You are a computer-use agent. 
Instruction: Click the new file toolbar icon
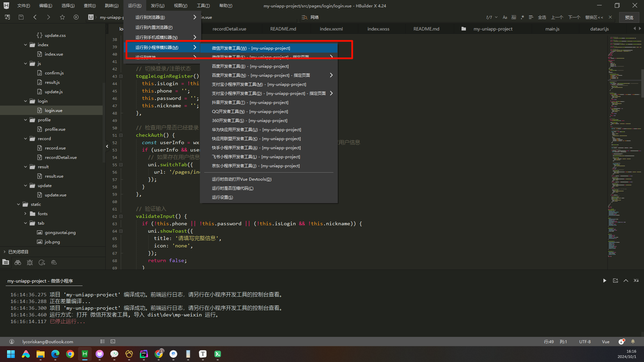7,17
